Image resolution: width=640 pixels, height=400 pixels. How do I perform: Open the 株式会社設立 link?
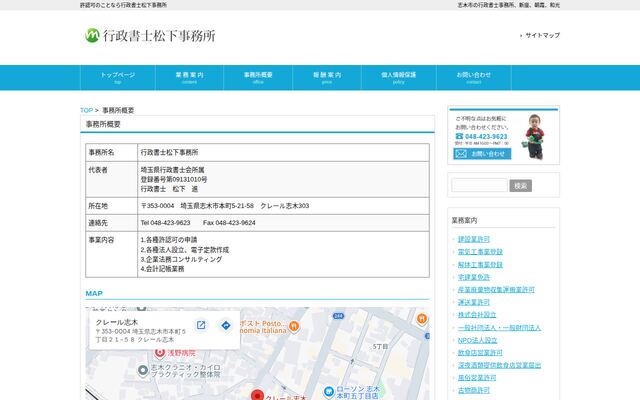tap(477, 315)
